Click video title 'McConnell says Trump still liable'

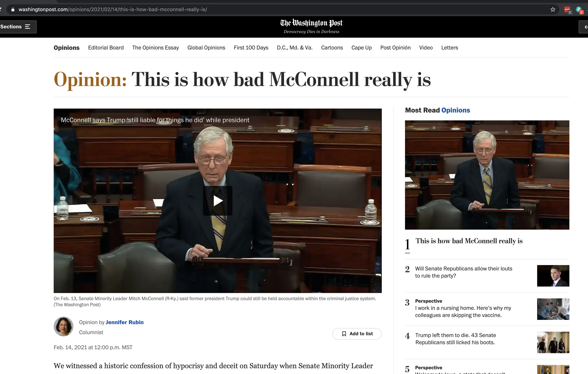(x=155, y=120)
